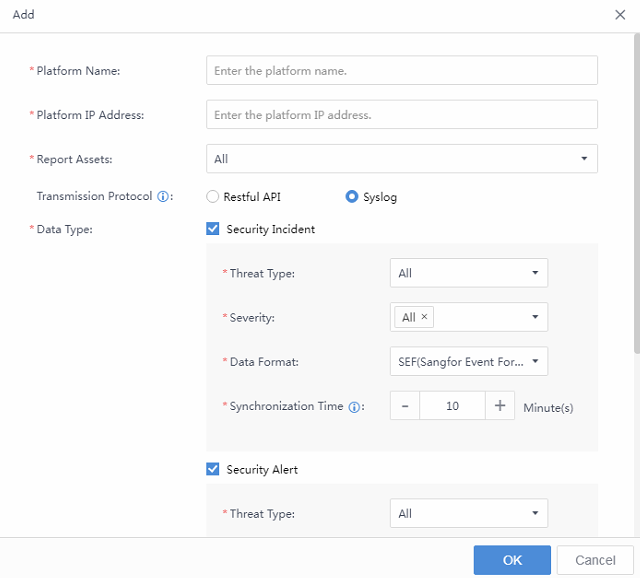Select the Restful API radio button
Image resolution: width=640 pixels, height=578 pixels.
tap(213, 197)
